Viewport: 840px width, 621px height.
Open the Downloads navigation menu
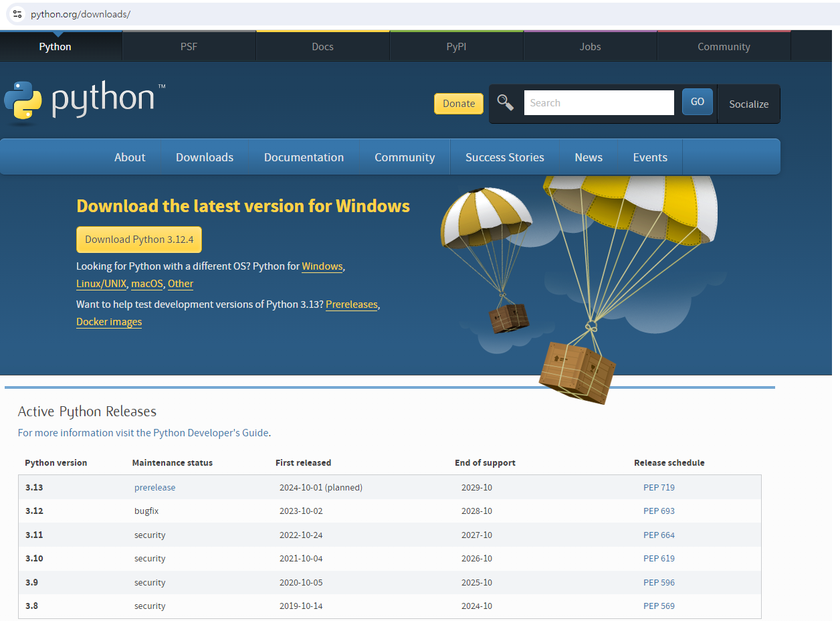click(205, 157)
